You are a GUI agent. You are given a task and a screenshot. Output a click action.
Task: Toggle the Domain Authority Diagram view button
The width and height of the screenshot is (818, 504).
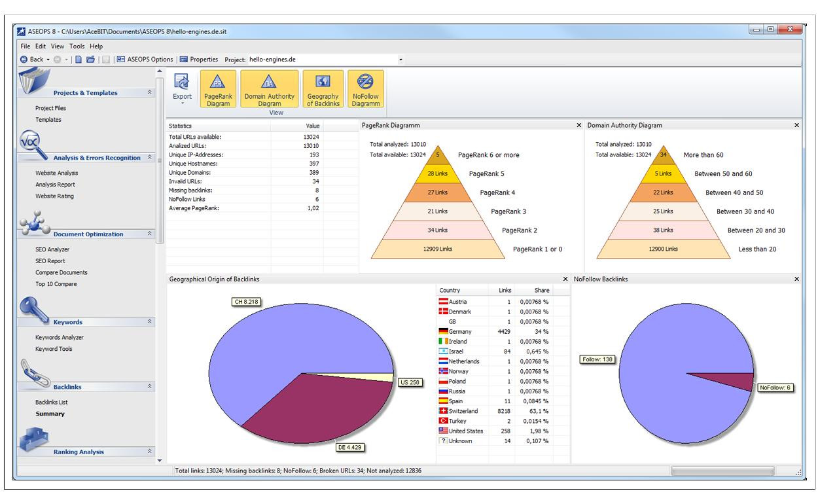coord(270,90)
